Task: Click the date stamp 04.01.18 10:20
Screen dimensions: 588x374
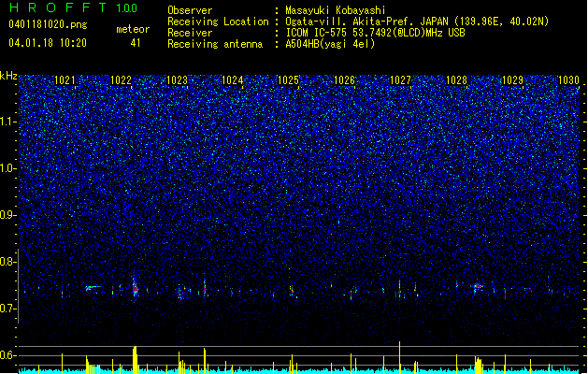Action: pyautogui.click(x=48, y=43)
